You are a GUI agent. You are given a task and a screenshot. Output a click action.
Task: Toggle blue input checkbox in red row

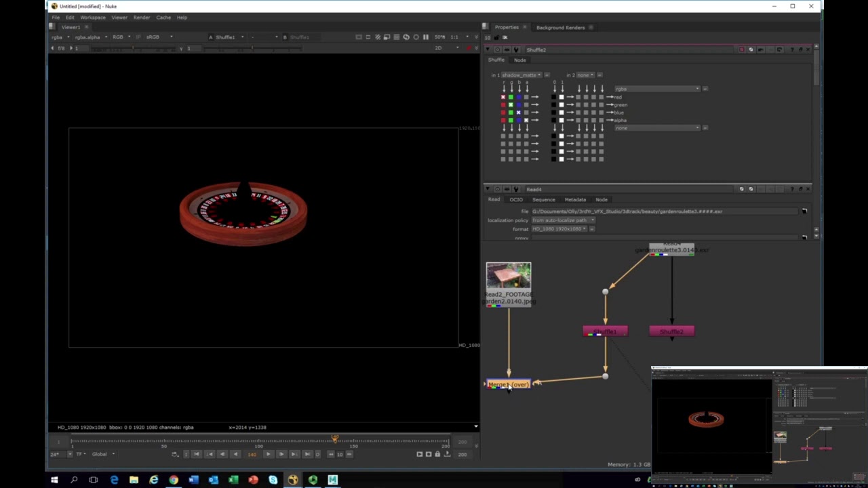pyautogui.click(x=518, y=97)
